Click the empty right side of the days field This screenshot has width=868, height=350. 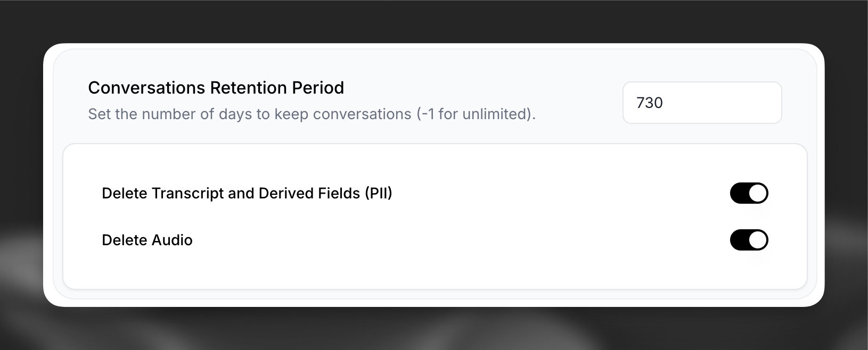746,103
